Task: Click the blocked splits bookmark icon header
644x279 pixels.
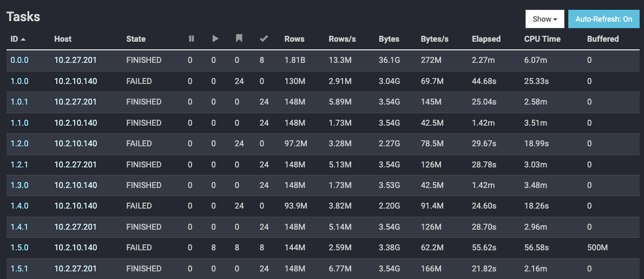Action: pyautogui.click(x=239, y=38)
